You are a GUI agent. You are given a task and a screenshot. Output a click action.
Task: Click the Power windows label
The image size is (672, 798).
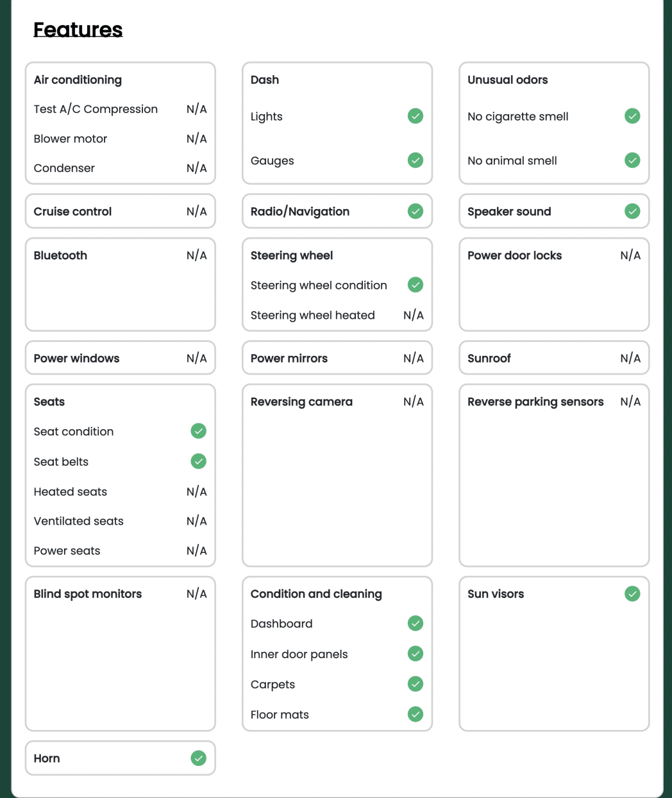point(77,359)
